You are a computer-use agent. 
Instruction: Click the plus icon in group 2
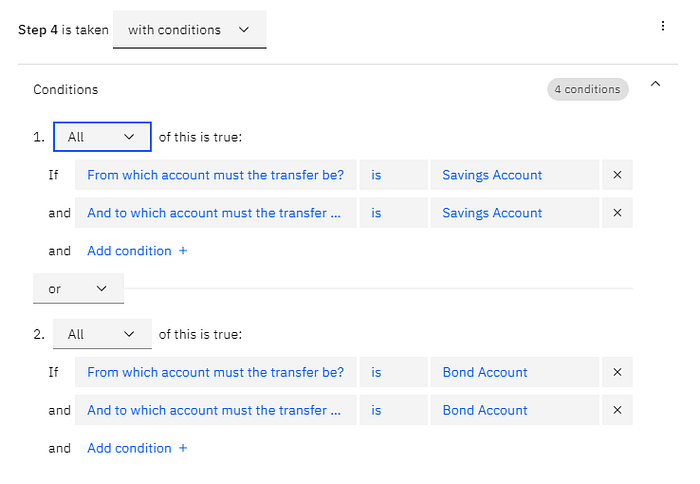click(x=183, y=448)
